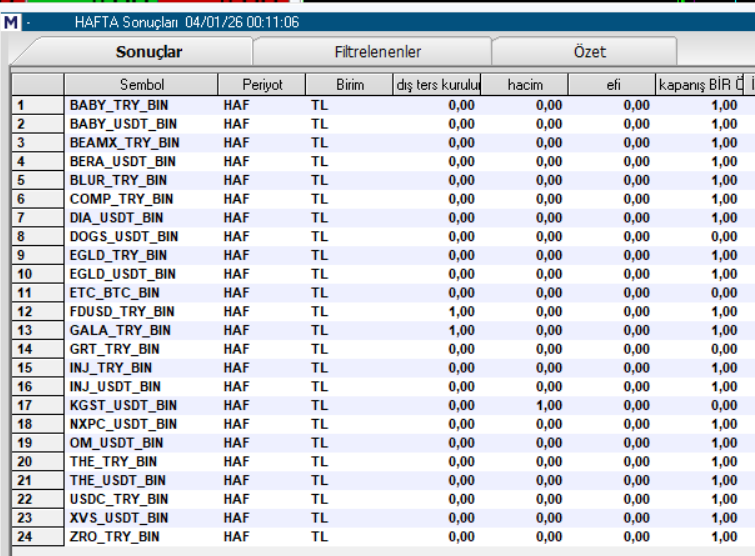The image size is (755, 556).
Task: Click the 1,00 dış ters value for GALA_TRY_BIN
Action: 461,331
